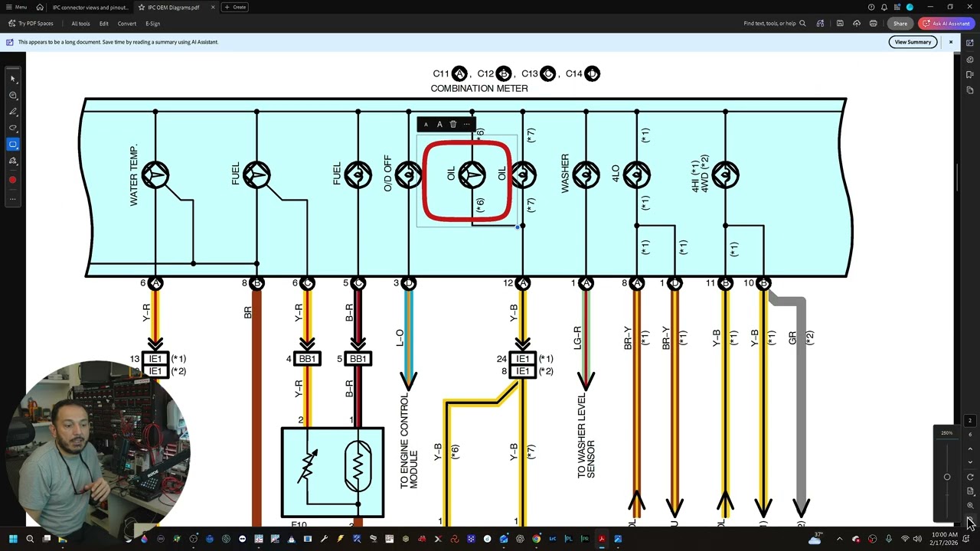Viewport: 980px width, 551px height.
Task: Print the document with printer icon
Action: (x=873, y=24)
